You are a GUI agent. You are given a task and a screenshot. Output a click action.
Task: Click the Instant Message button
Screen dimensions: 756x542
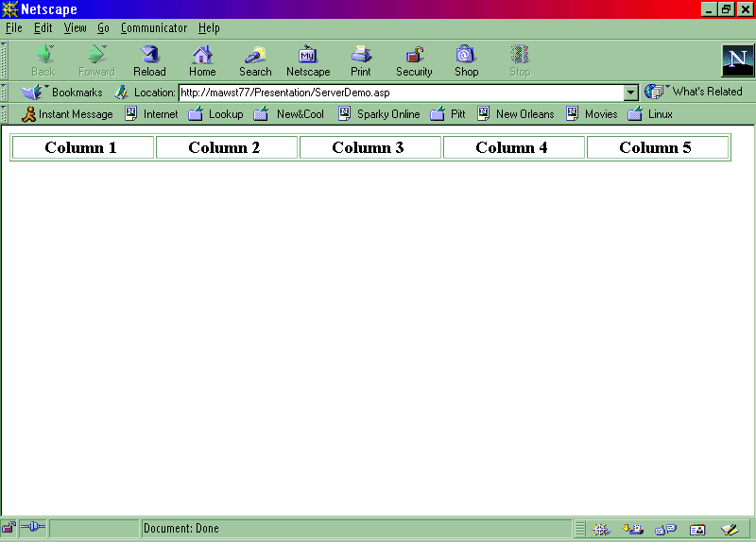coord(67,114)
